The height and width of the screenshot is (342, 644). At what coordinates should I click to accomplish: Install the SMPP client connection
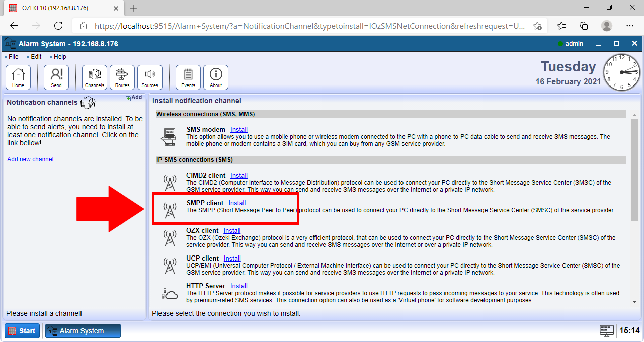(x=237, y=203)
